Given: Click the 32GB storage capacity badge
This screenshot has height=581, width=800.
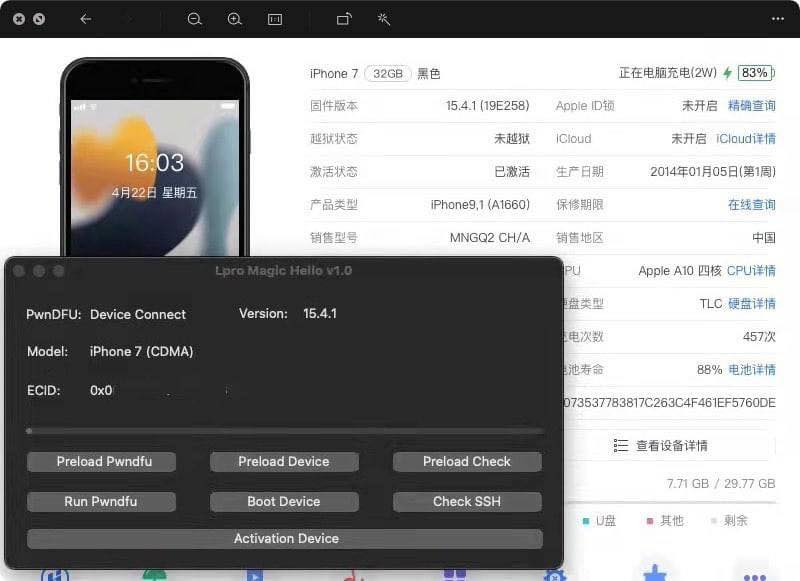Looking at the screenshot, I should coord(388,73).
